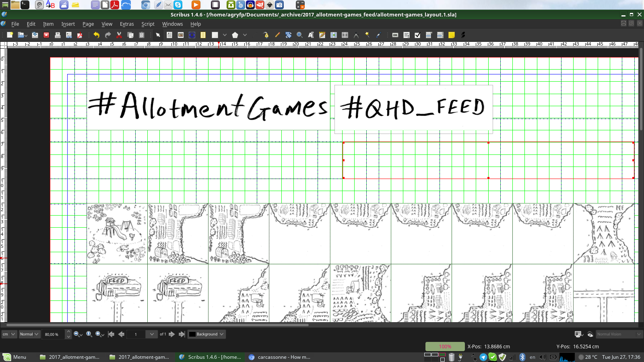Select the Insert Polygon tool
This screenshot has width=644, height=362.
click(x=235, y=35)
